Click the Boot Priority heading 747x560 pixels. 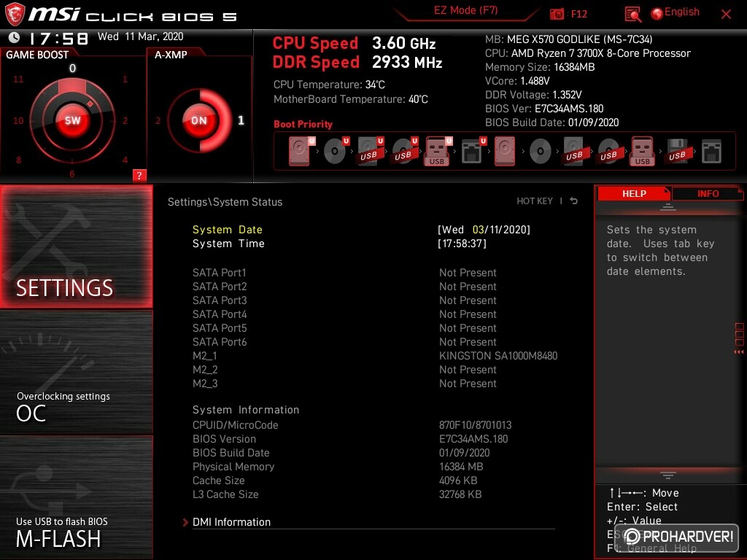303,124
